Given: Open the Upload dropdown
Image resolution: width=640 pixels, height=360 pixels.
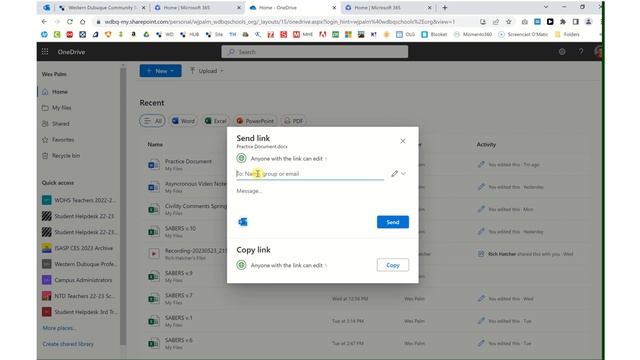Looking at the screenshot, I should pyautogui.click(x=207, y=71).
